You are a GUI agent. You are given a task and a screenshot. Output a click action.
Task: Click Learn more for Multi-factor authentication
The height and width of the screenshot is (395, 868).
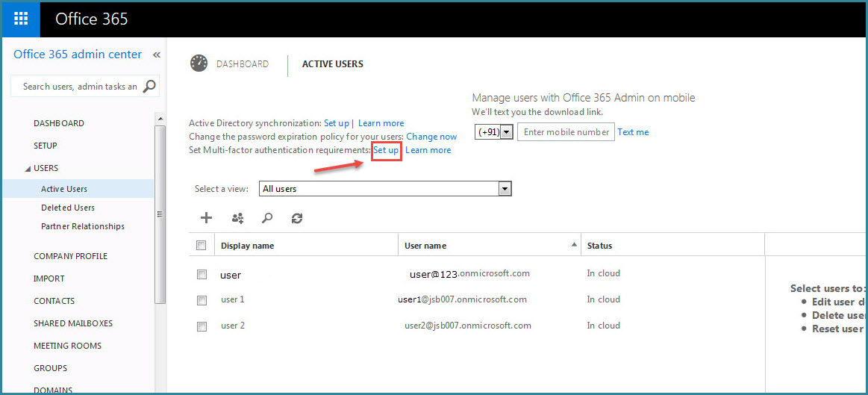coord(428,150)
